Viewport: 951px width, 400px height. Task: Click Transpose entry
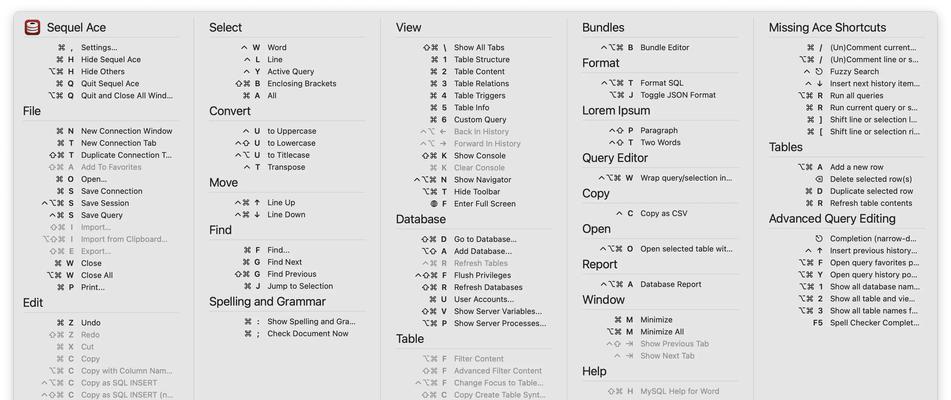(x=286, y=167)
